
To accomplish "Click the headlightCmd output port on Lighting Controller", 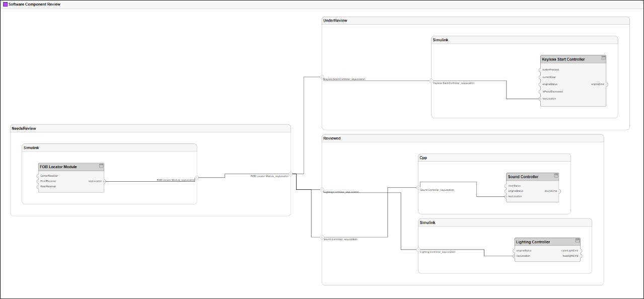I will tap(581, 256).
